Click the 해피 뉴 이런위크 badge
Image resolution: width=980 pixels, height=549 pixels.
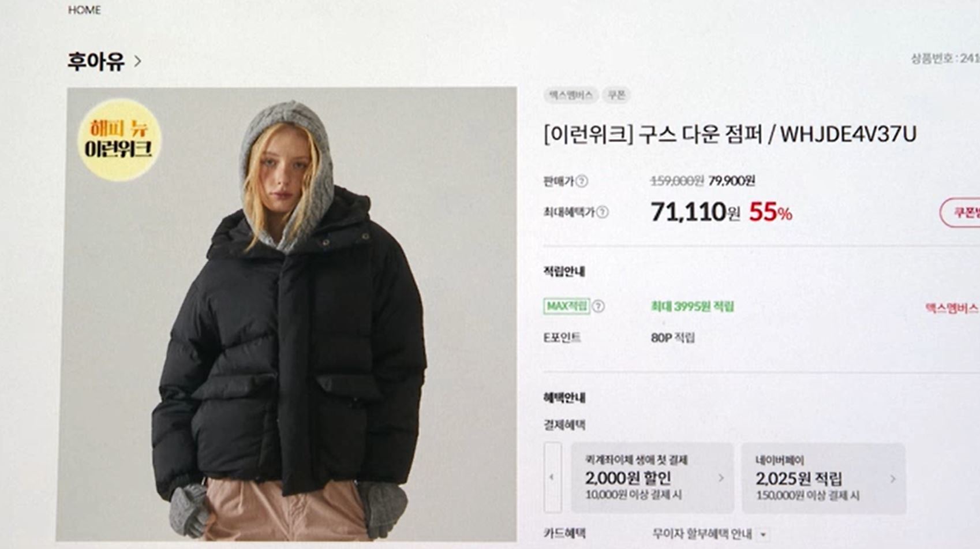pyautogui.click(x=119, y=140)
